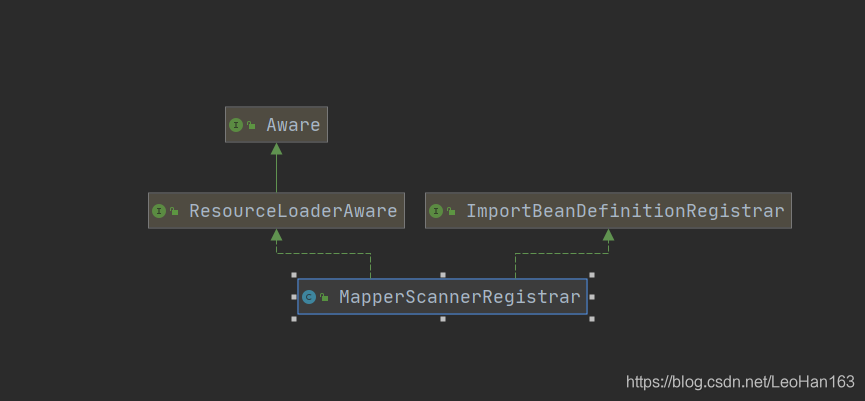Viewport: 865px width, 401px height.
Task: Select the Aware interface node
Action: pyautogui.click(x=276, y=125)
